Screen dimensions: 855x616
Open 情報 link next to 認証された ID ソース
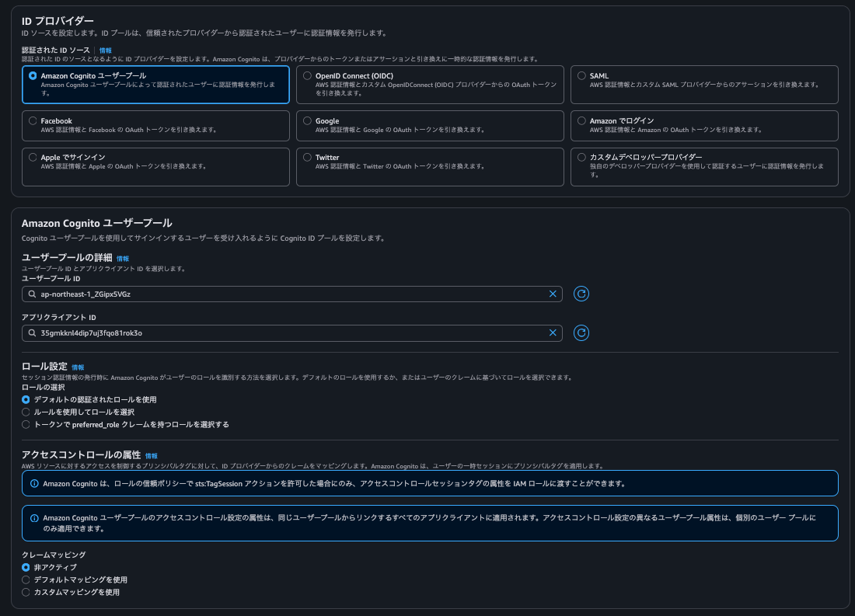[x=105, y=50]
